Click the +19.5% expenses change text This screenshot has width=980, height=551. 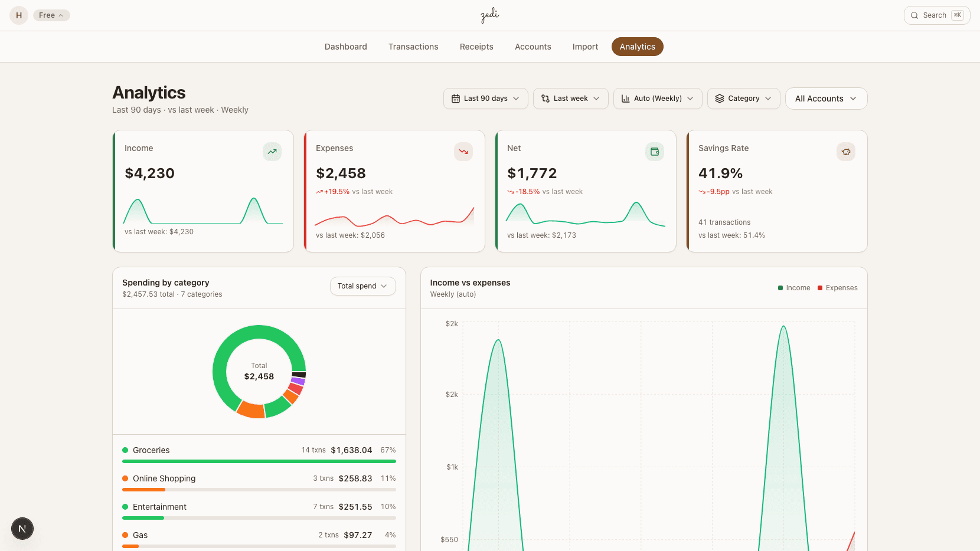coord(337,192)
